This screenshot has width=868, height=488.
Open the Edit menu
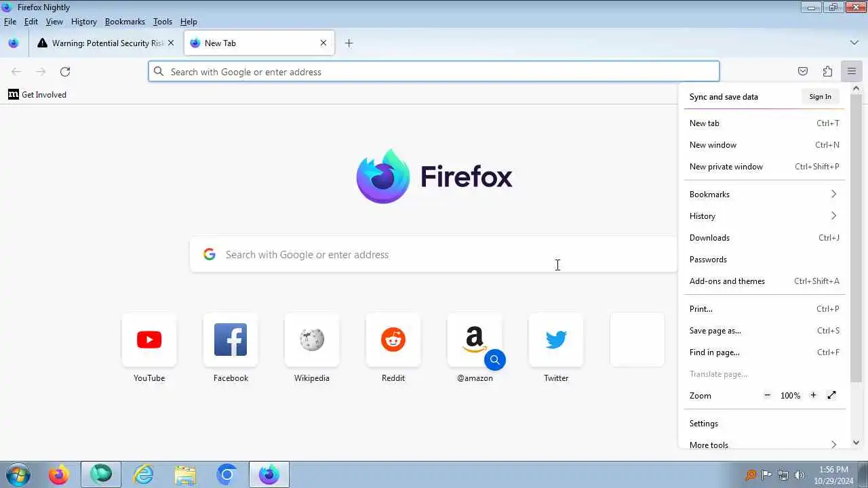tap(31, 22)
